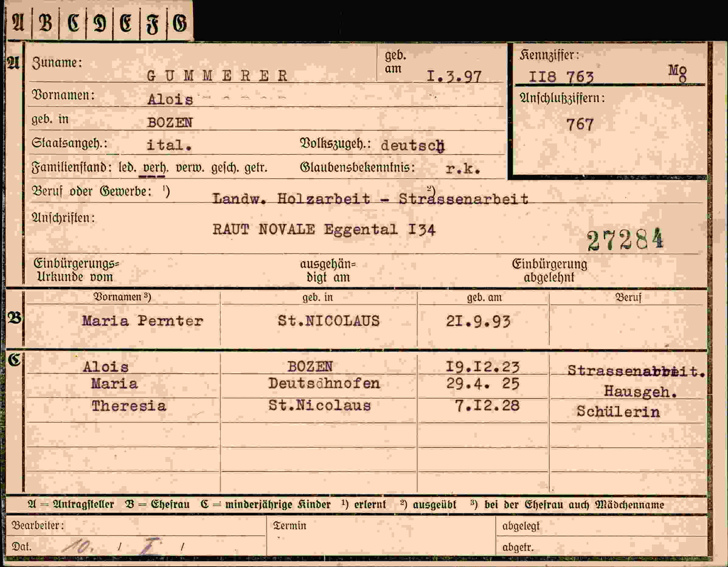Click the marital status option 'gesch.'
Image resolution: width=728 pixels, height=567 pixels.
pos(225,167)
